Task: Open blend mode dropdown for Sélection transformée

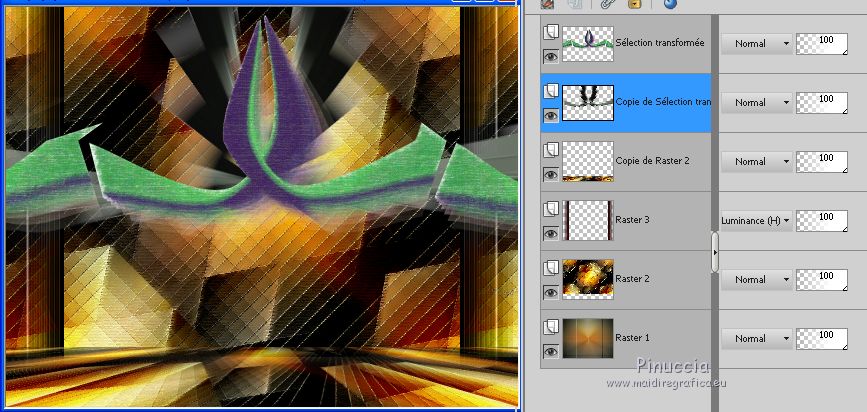Action: [x=756, y=44]
